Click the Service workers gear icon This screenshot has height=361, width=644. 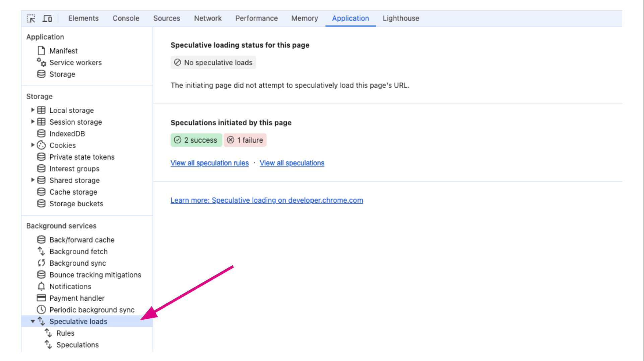(40, 62)
